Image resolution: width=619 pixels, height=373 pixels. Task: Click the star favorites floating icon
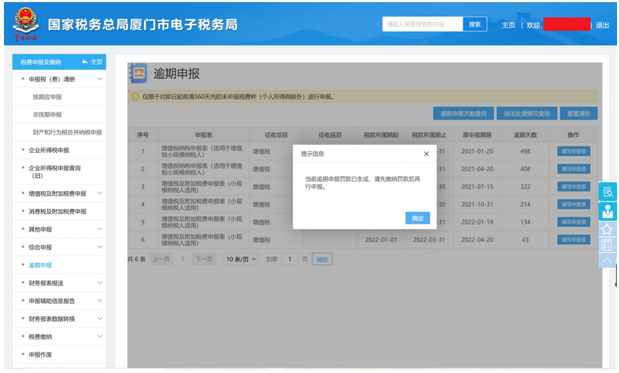point(607,229)
